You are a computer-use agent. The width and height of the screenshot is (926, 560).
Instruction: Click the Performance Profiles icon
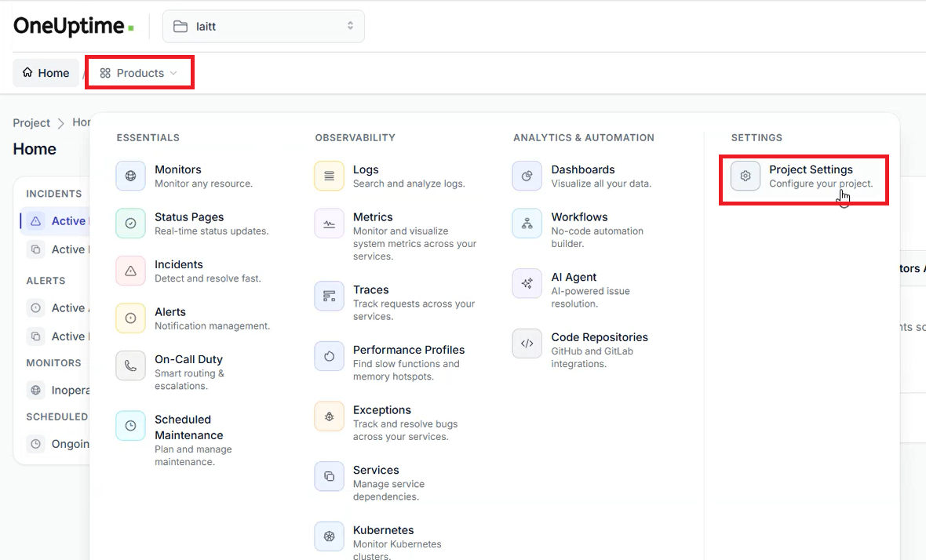coord(329,356)
